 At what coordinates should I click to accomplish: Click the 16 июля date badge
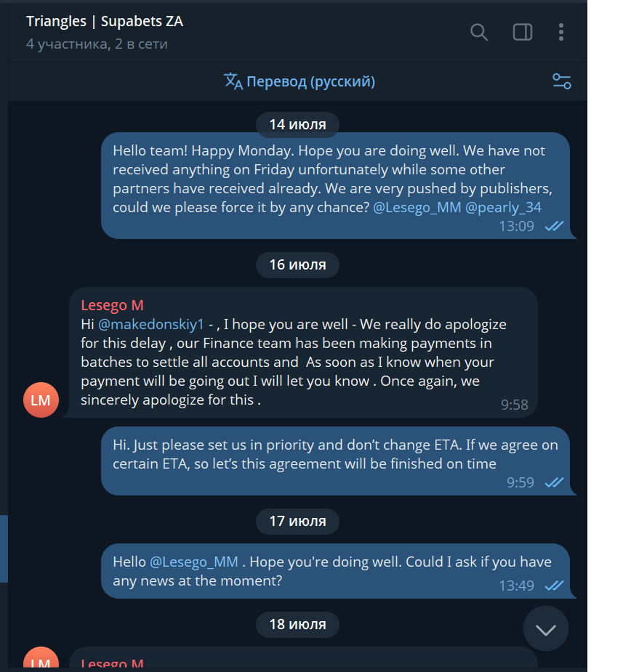(297, 264)
